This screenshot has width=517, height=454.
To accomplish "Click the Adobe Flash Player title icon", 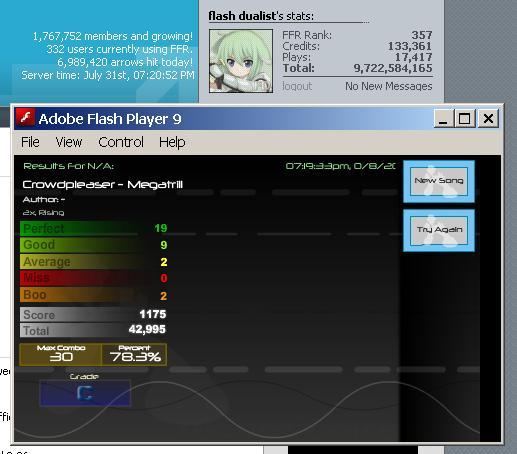I will click(25, 118).
